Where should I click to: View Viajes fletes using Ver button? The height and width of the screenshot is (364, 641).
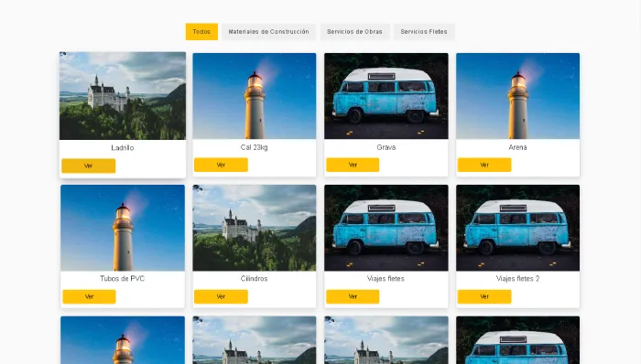point(353,296)
